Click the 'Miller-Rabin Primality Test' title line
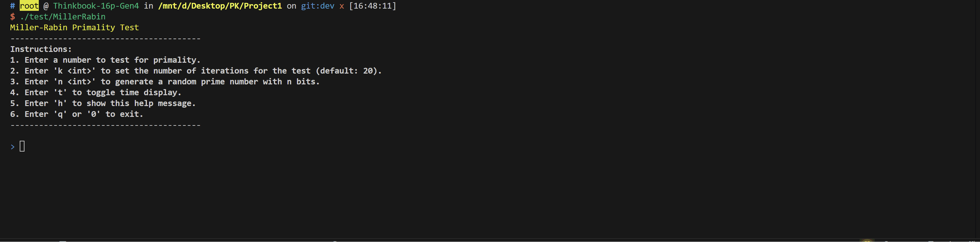This screenshot has height=242, width=980. click(x=74, y=27)
